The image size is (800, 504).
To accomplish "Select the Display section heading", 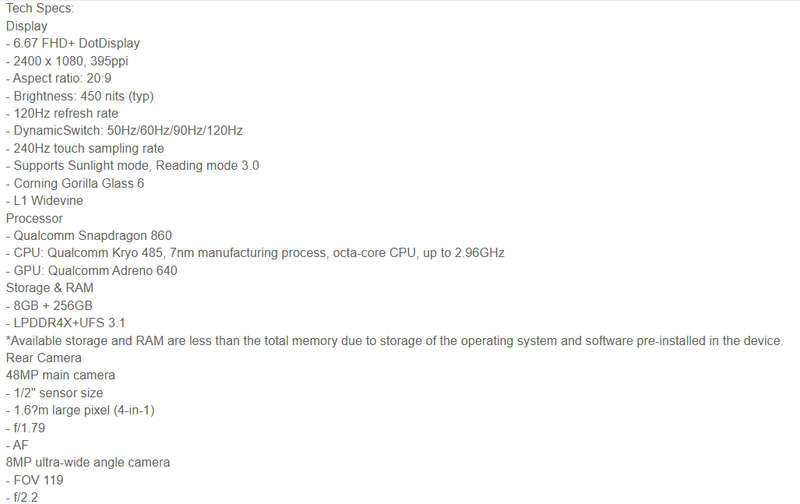I will pyautogui.click(x=27, y=26).
